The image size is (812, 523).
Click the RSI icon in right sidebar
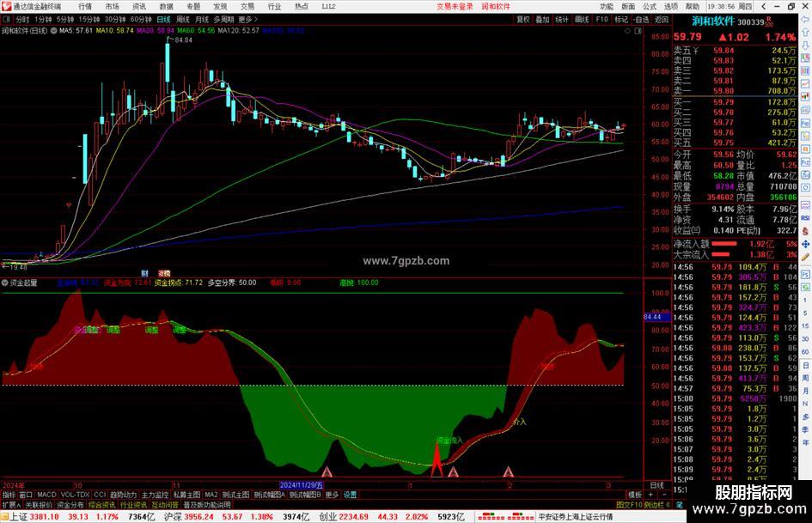pyautogui.click(x=805, y=218)
